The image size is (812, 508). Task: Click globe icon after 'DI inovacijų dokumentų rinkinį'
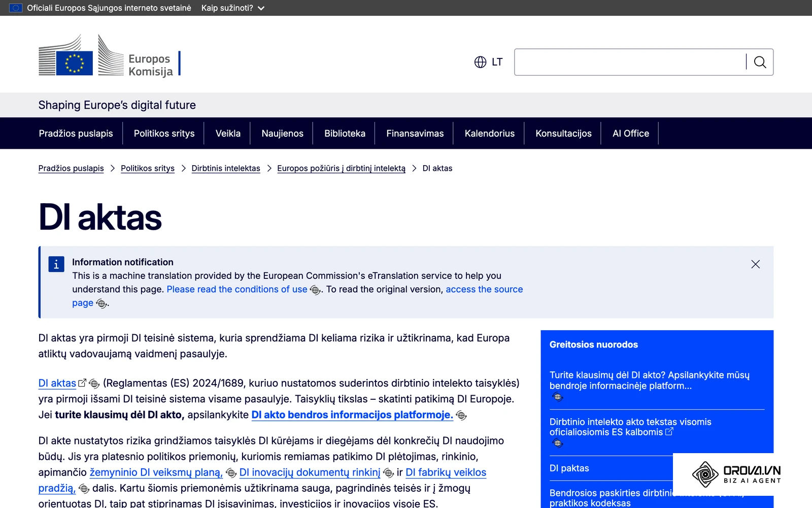tap(388, 473)
